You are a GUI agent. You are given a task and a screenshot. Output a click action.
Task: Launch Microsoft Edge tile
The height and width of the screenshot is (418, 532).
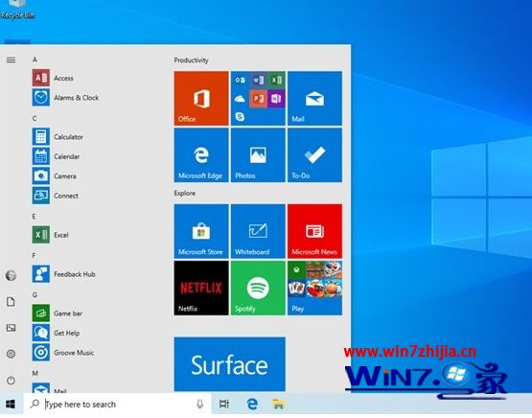coord(201,155)
